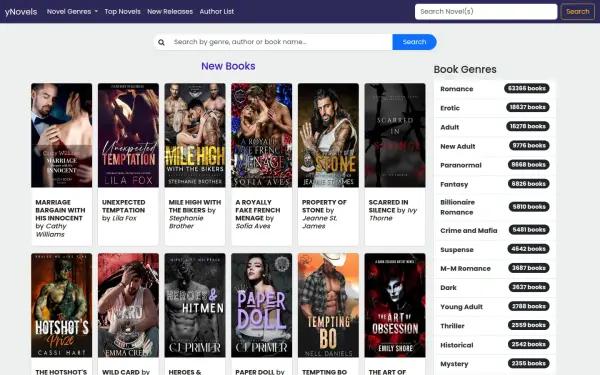Viewport: 600px width, 375px height.
Task: Open Scarred in Silence book cover
Action: click(395, 135)
